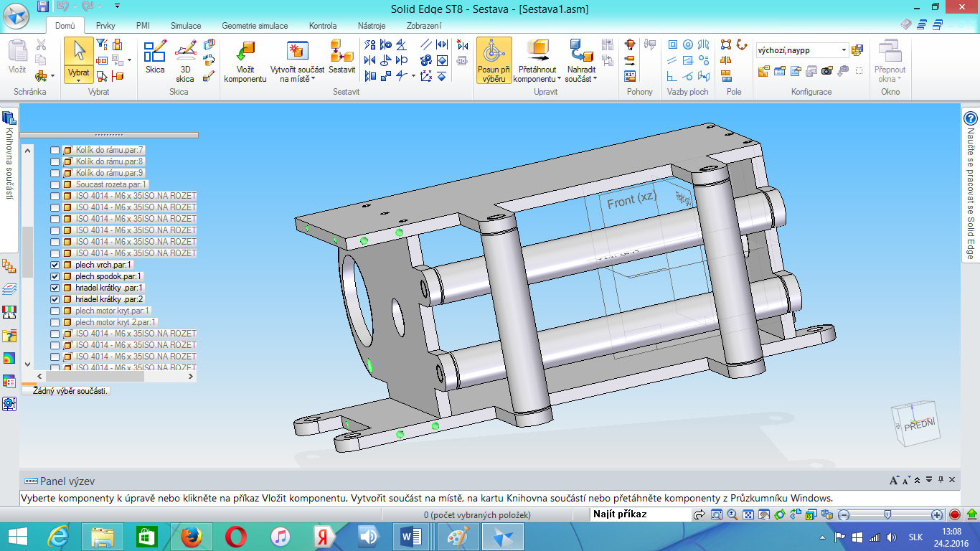Viewport: 980px width, 551px height.
Task: Open the Geometrie simulace tab
Action: point(255,26)
